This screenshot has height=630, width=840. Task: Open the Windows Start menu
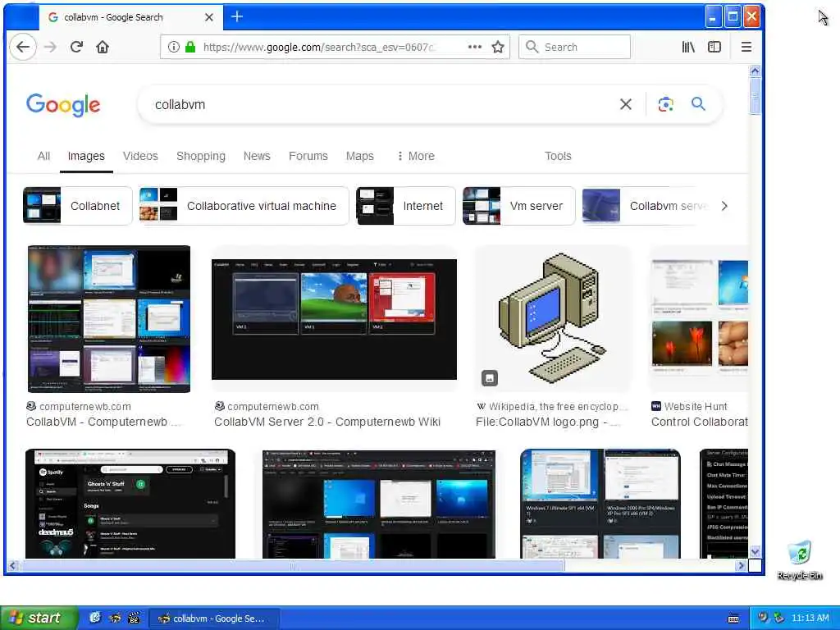[39, 618]
